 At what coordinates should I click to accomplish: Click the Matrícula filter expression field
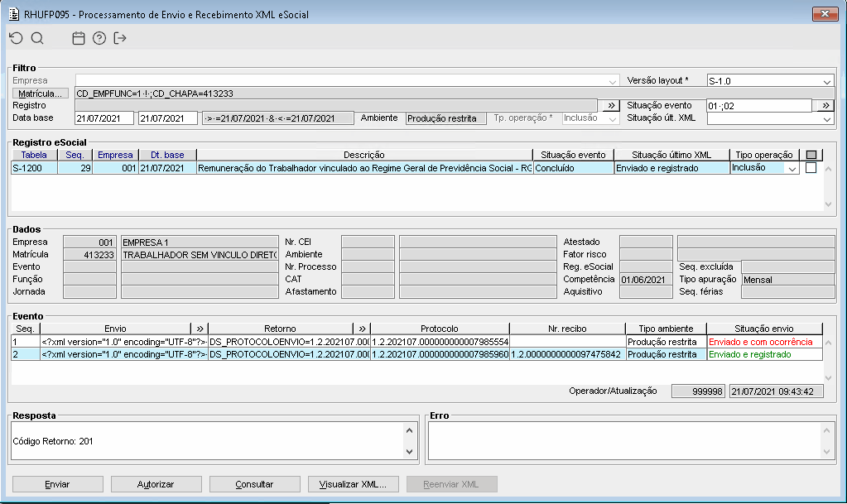pyautogui.click(x=455, y=94)
